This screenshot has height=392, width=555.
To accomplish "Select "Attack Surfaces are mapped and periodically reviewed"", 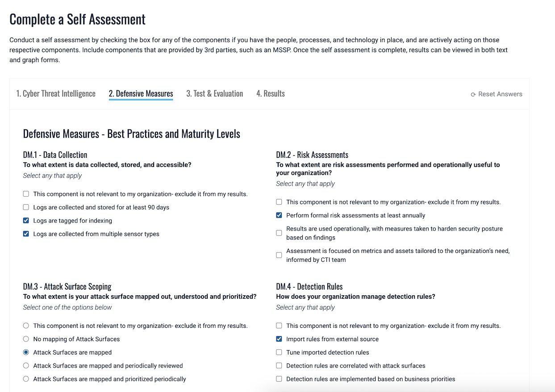I will (25, 366).
